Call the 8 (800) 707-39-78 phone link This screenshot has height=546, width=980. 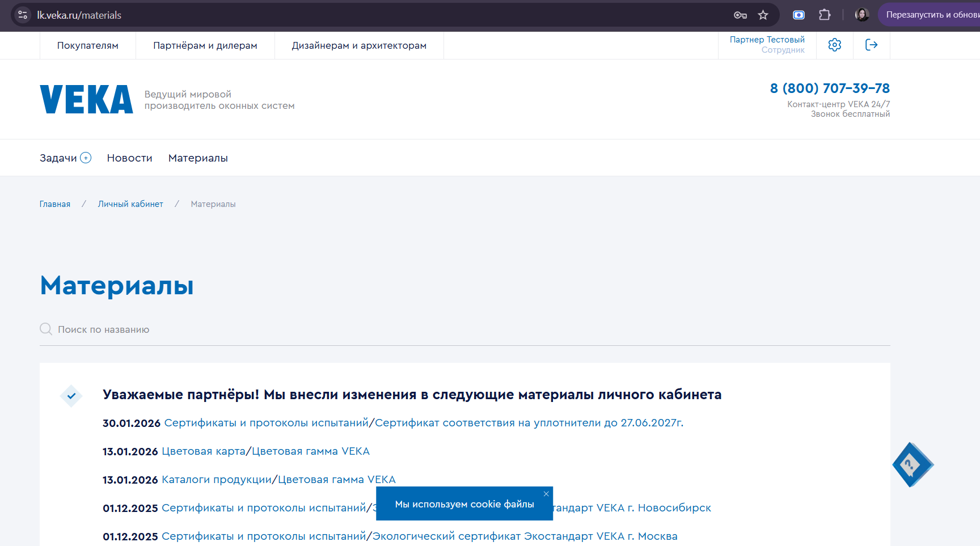tap(830, 88)
